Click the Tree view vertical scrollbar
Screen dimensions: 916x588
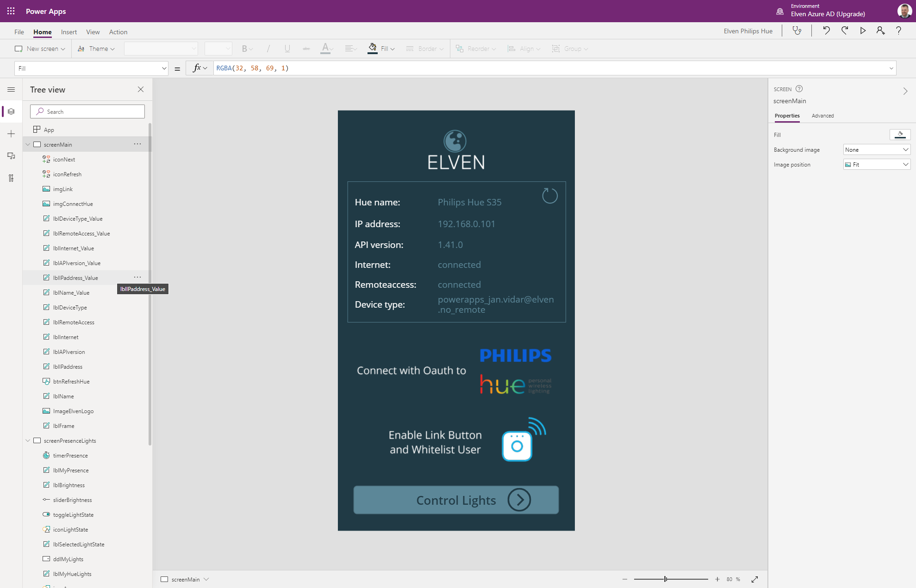150,284
